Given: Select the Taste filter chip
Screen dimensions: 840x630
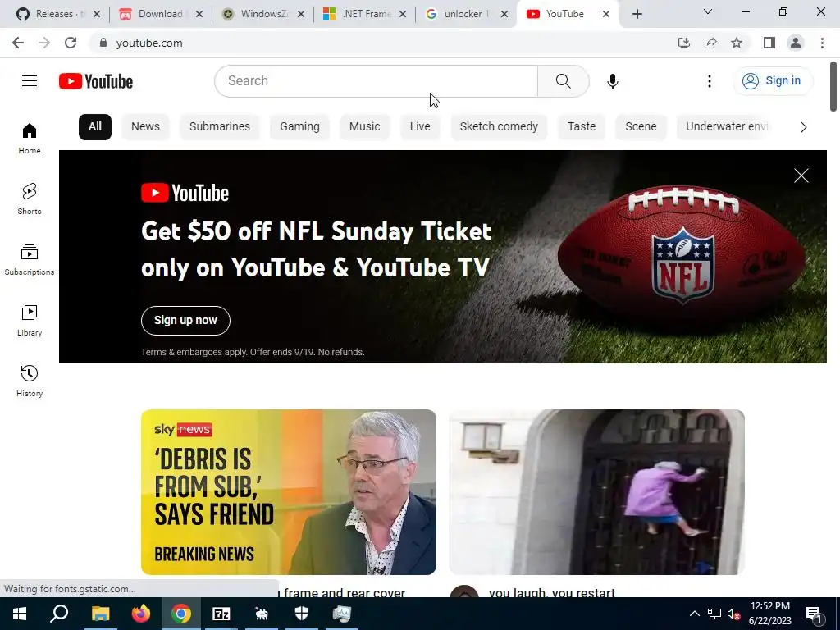Looking at the screenshot, I should click(582, 127).
